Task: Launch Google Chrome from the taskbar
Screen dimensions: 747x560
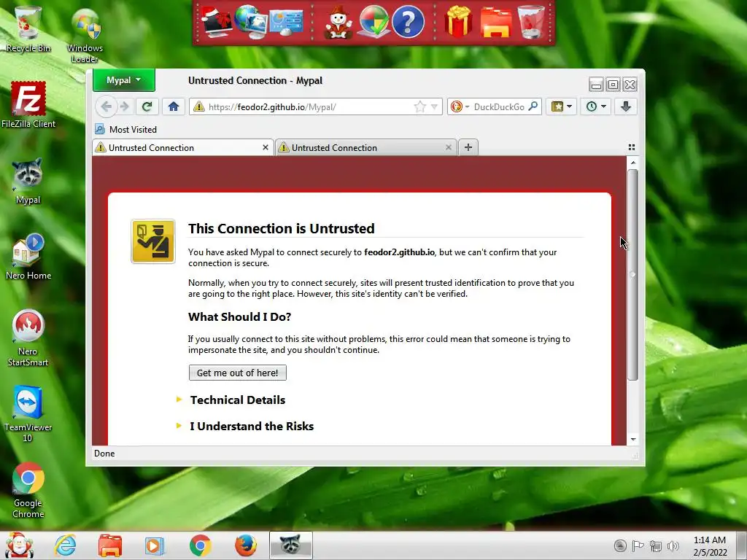Action: pyautogui.click(x=200, y=545)
